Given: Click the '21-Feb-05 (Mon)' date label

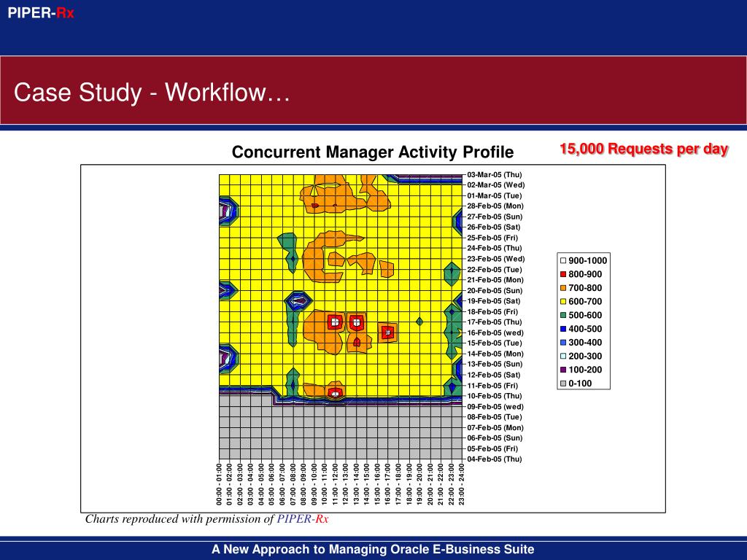Looking at the screenshot, I should pos(495,280).
